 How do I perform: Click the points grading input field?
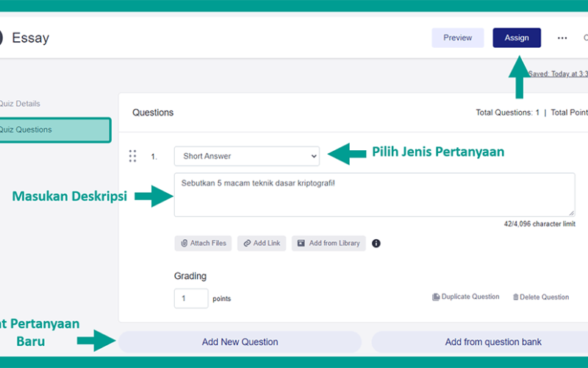(x=191, y=299)
